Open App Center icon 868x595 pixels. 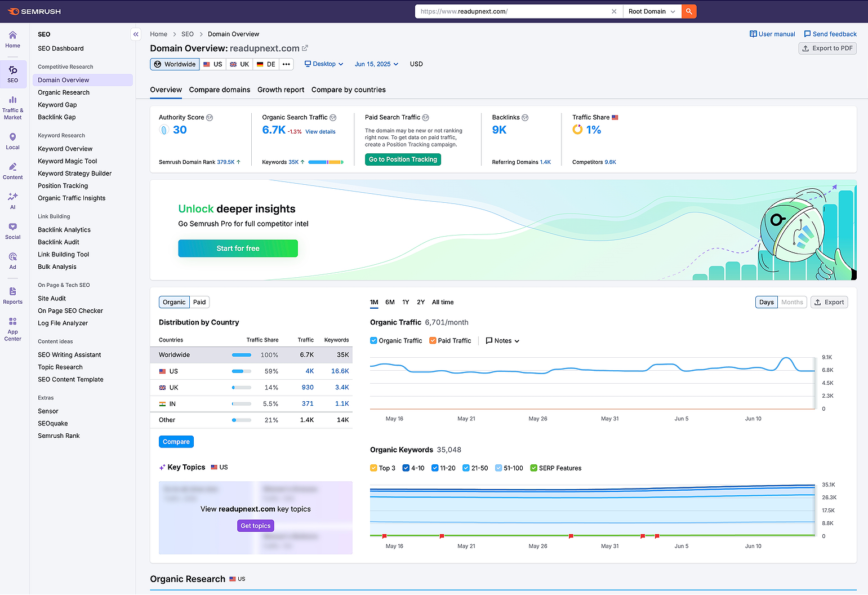pos(13,329)
